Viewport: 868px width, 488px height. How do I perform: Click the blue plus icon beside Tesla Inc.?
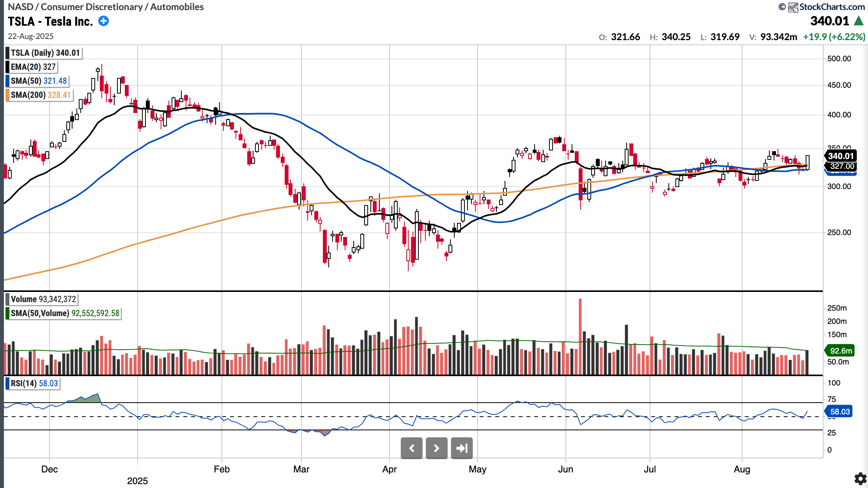103,21
